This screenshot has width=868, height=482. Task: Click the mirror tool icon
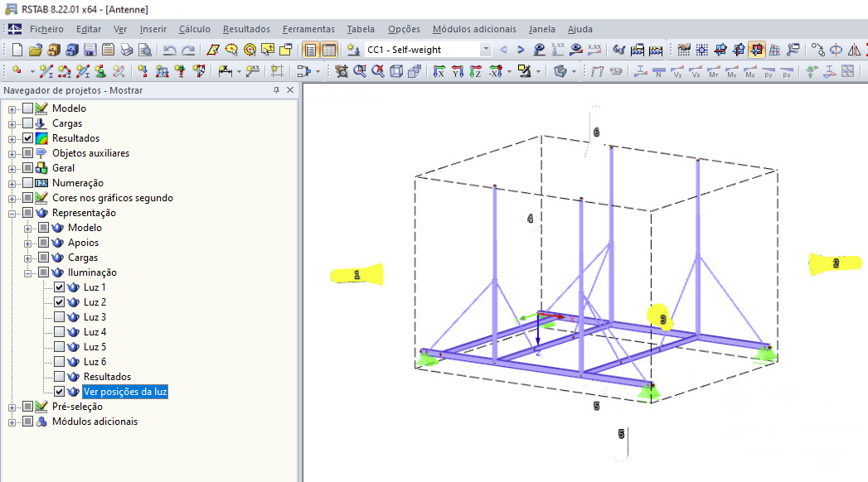[x=854, y=50]
